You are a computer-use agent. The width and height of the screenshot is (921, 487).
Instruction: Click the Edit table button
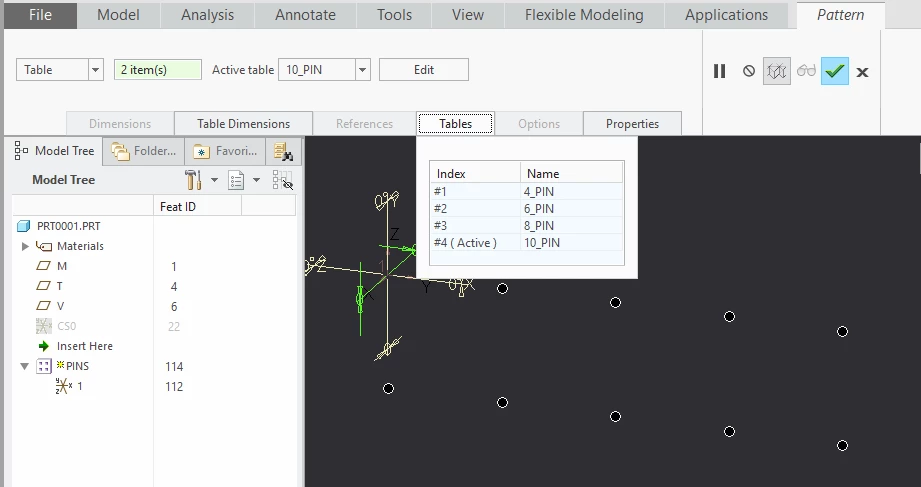tap(423, 70)
